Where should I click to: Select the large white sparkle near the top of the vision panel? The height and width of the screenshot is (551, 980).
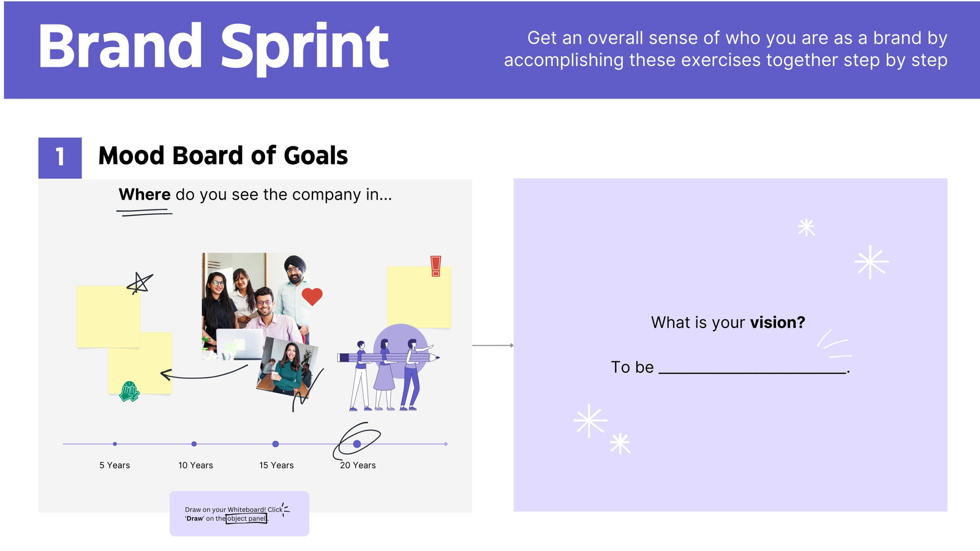(871, 262)
